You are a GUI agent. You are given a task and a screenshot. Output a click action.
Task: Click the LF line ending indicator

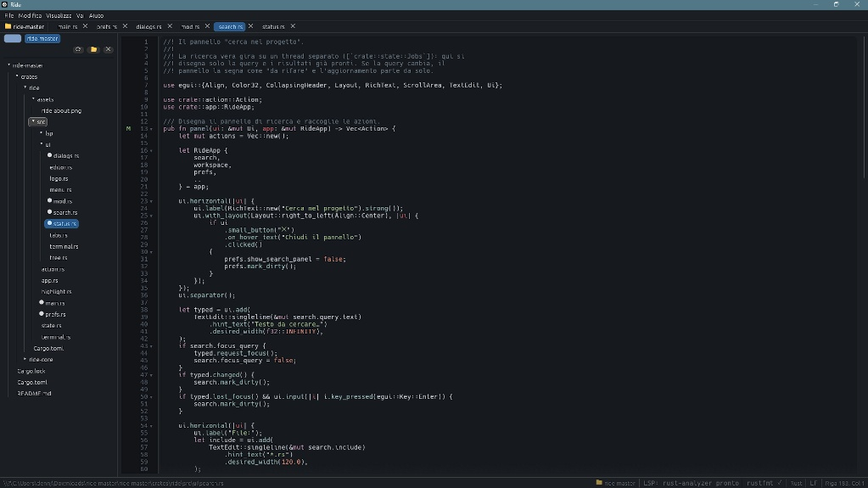(813, 483)
